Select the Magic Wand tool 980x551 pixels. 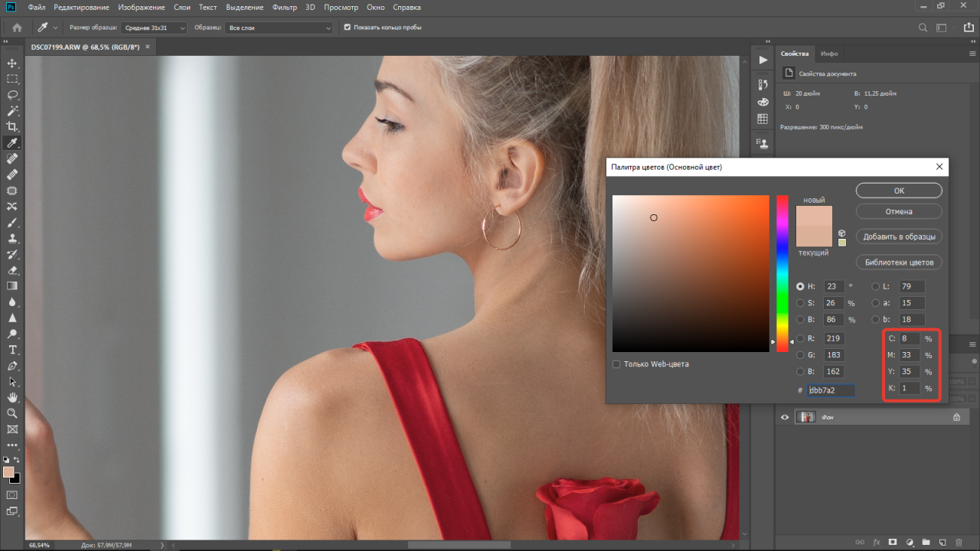click(x=12, y=111)
